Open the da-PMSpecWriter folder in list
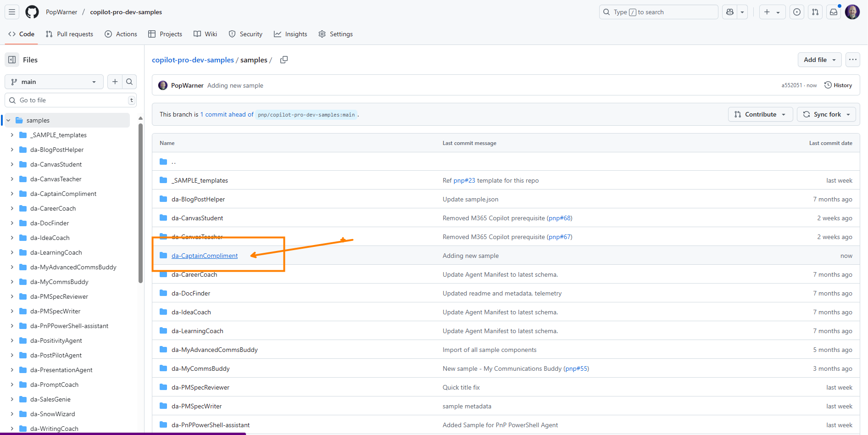This screenshot has width=868, height=435. tap(196, 406)
